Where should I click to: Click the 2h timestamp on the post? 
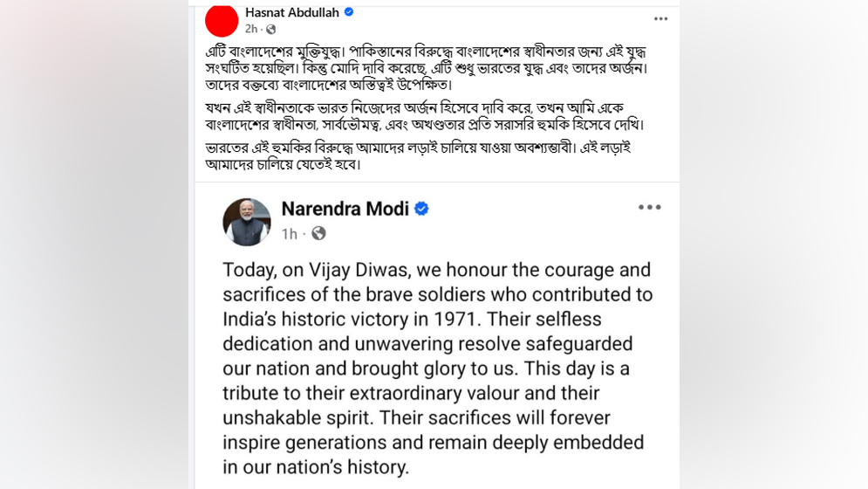point(251,29)
